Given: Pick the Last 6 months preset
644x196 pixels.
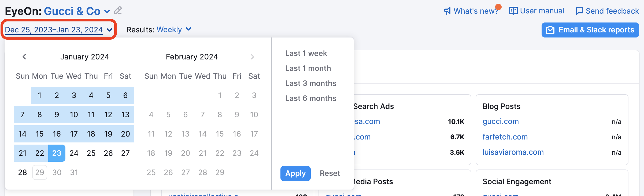Looking at the screenshot, I should [x=310, y=98].
